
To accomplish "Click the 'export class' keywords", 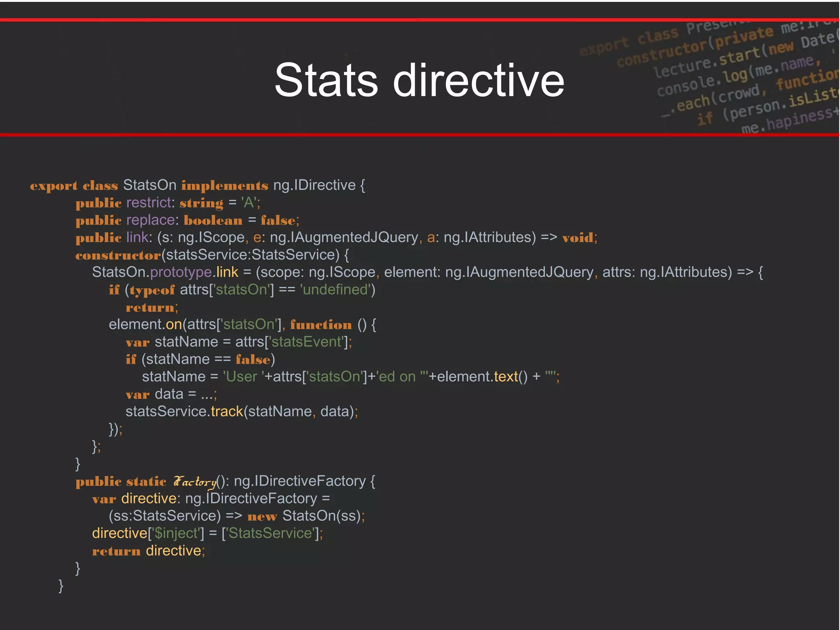I will [x=74, y=186].
